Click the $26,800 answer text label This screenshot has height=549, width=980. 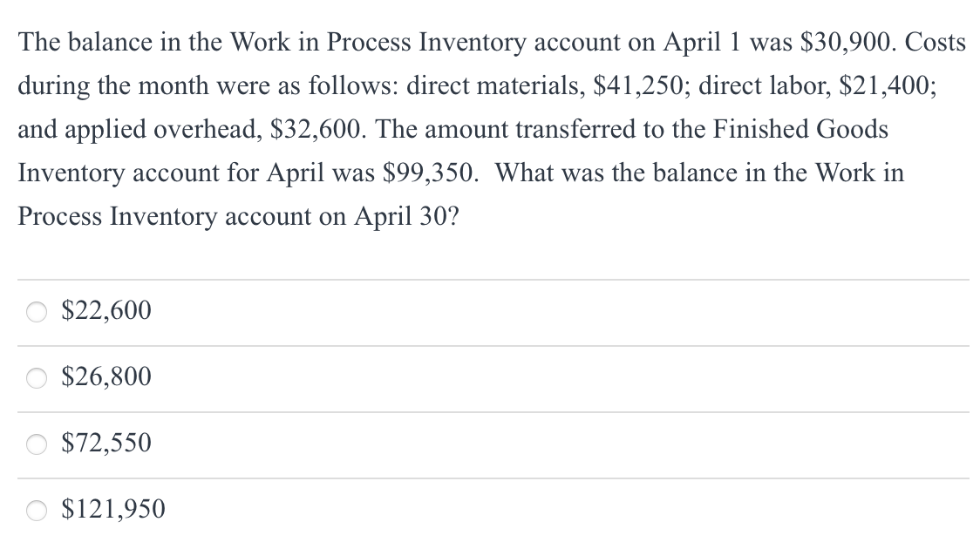coord(105,376)
